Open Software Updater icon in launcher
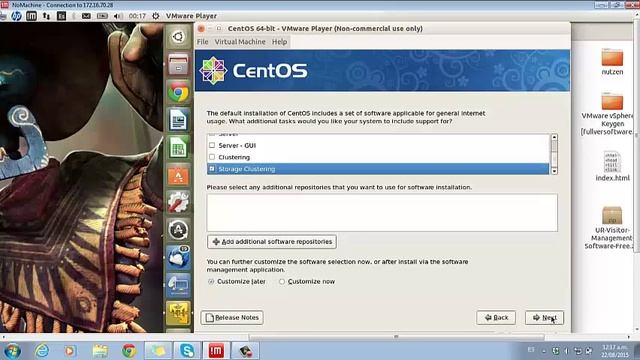This screenshot has width=640, height=360. pyautogui.click(x=178, y=230)
